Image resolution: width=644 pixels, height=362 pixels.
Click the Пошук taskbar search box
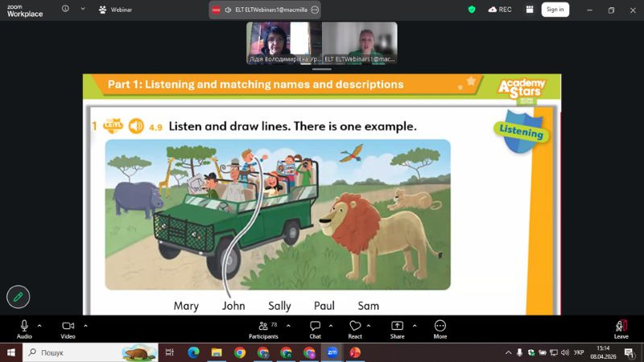tap(90, 352)
